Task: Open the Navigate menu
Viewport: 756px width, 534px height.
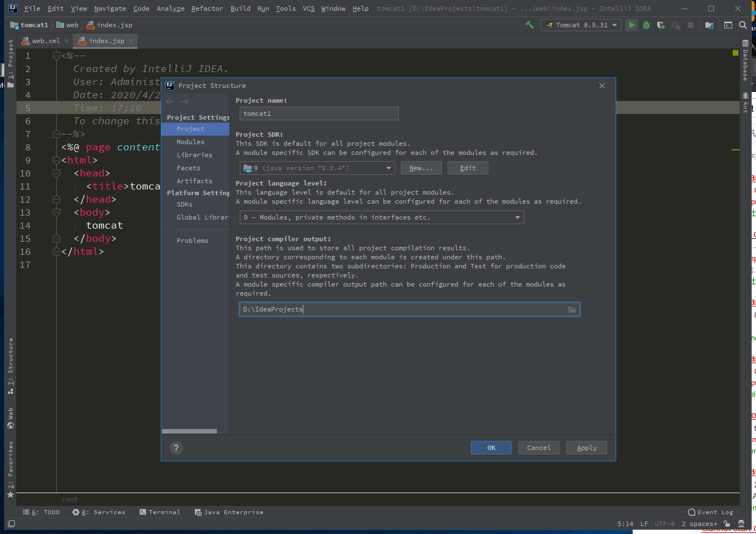Action: 110,9
